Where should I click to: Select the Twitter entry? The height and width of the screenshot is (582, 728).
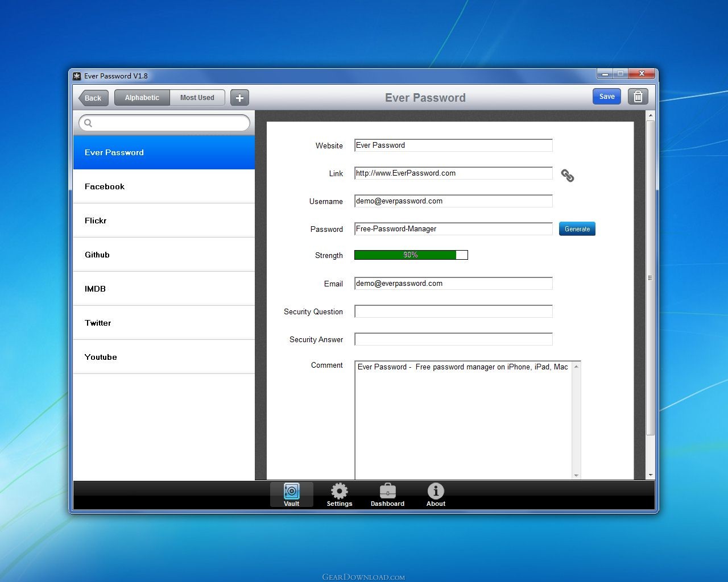(x=164, y=323)
